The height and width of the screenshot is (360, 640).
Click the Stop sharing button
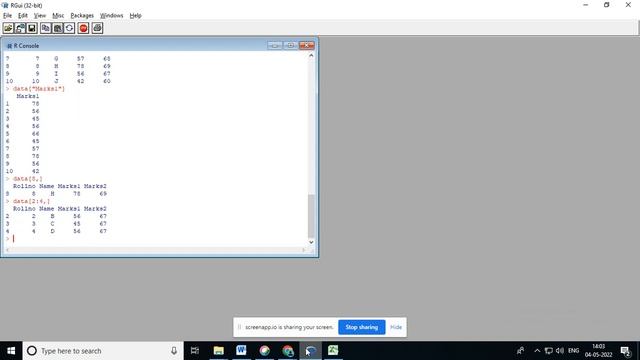click(x=362, y=327)
